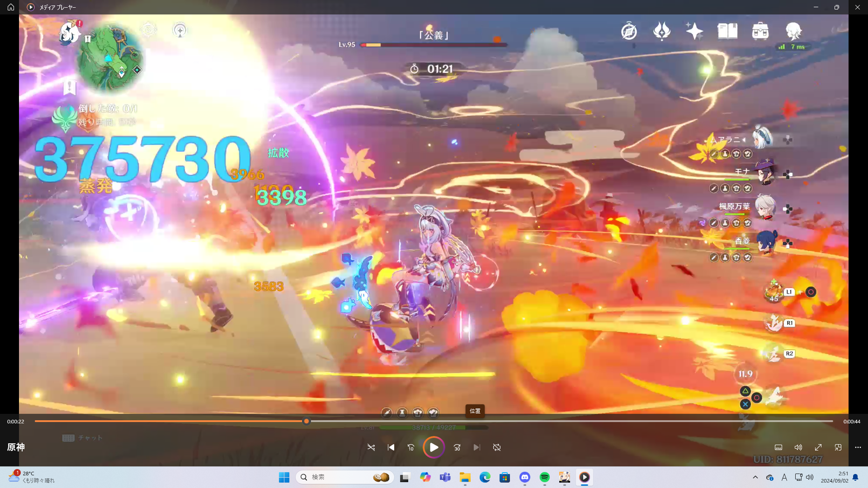This screenshot has height=488, width=868.
Task: Open clock and date panel
Action: click(x=835, y=477)
